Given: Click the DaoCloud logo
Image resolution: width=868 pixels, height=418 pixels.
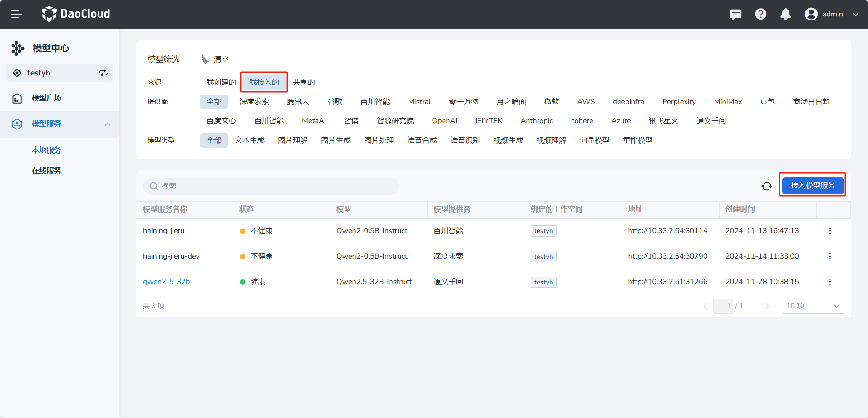Looking at the screenshot, I should (x=76, y=14).
